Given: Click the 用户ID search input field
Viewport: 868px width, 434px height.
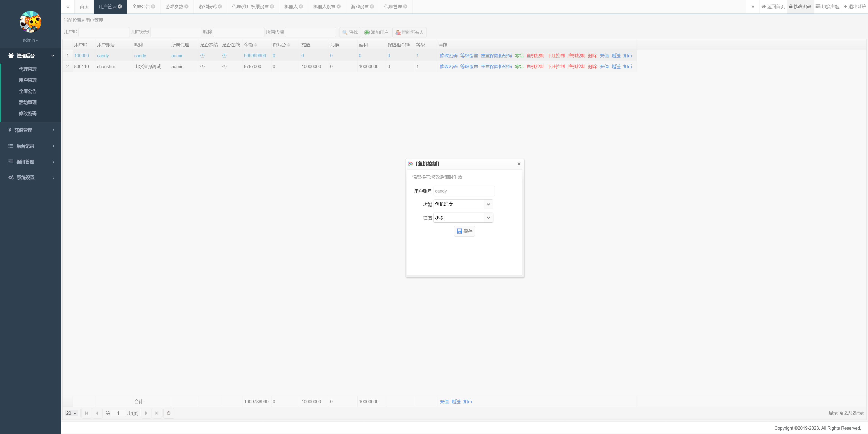Looking at the screenshot, I should point(104,32).
